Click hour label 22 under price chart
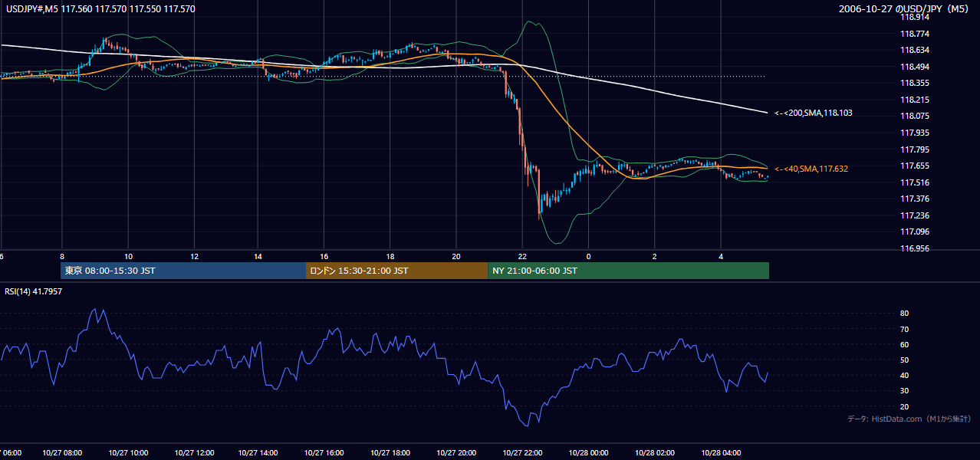The width and height of the screenshot is (980, 460). 523,256
